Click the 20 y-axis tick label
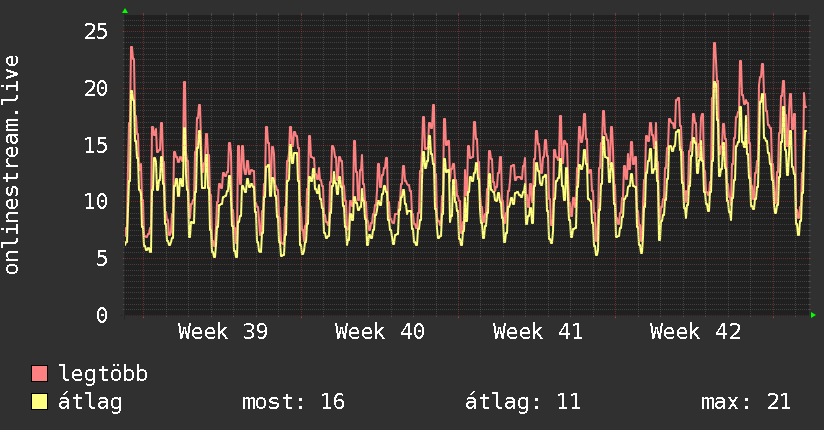This screenshot has width=824, height=430. pos(96,88)
